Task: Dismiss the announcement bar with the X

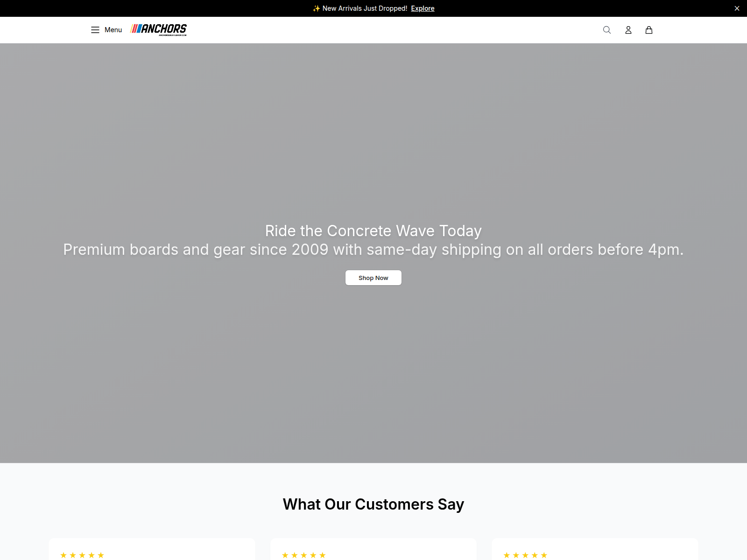Action: 737,8
